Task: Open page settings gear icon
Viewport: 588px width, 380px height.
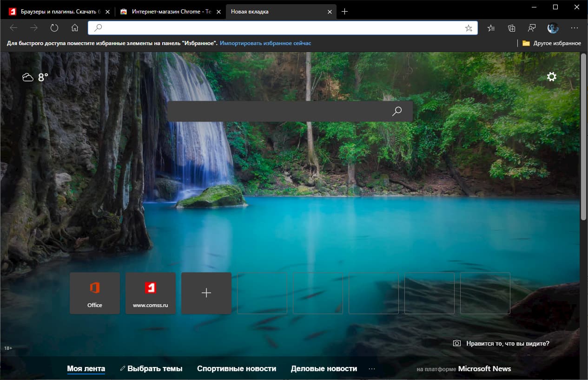Action: tap(552, 77)
